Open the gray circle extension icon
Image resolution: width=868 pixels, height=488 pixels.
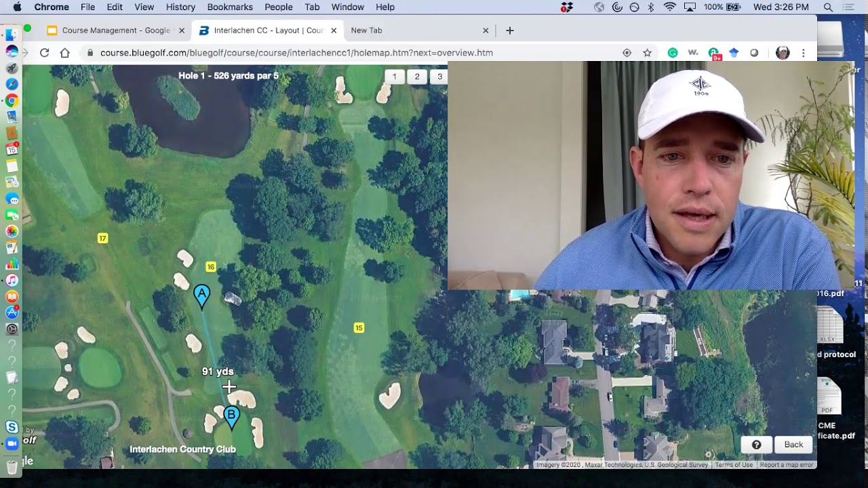point(754,53)
